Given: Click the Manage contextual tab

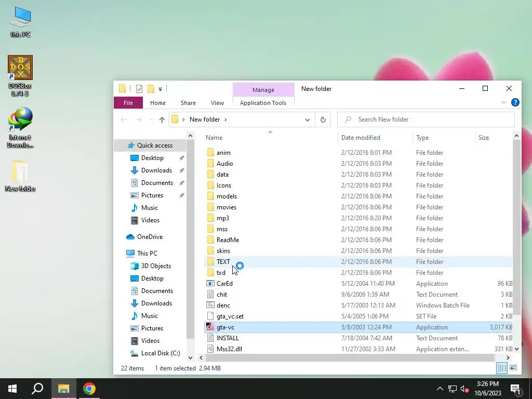Looking at the screenshot, I should [263, 90].
